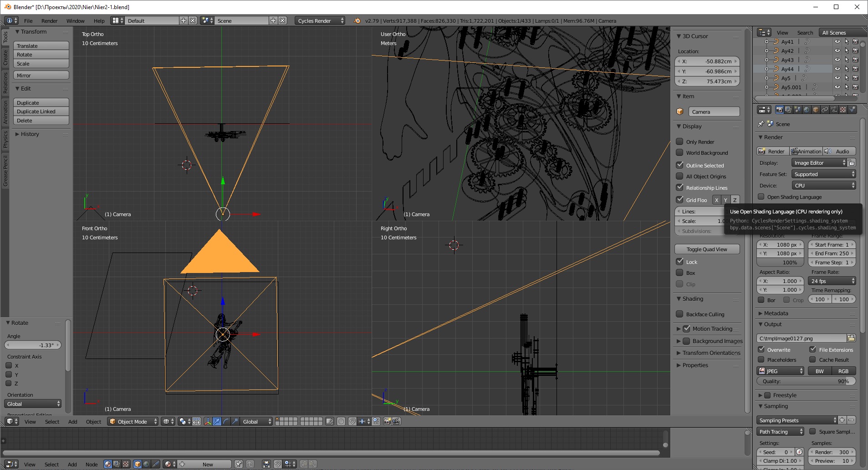The image size is (868, 470).
Task: Add a new screen layout with plus
Action: pyautogui.click(x=184, y=20)
